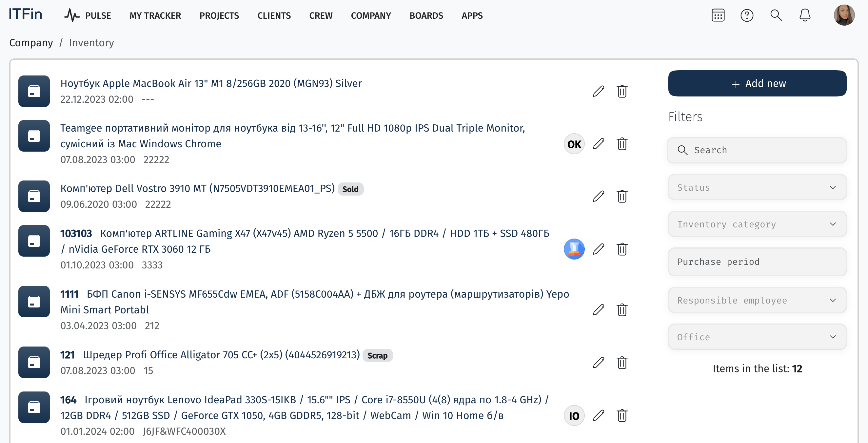
Task: Edit the Teamgee portable monitor item
Action: [599, 144]
